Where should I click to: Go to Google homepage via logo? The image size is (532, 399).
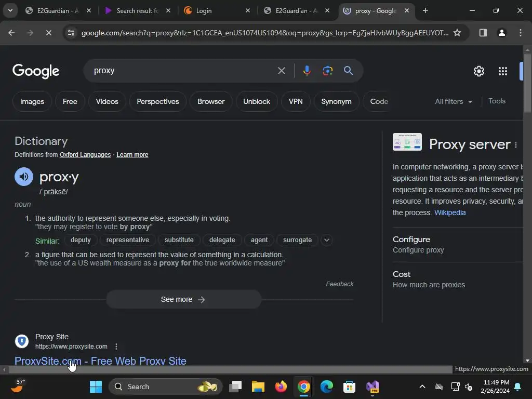click(x=36, y=71)
